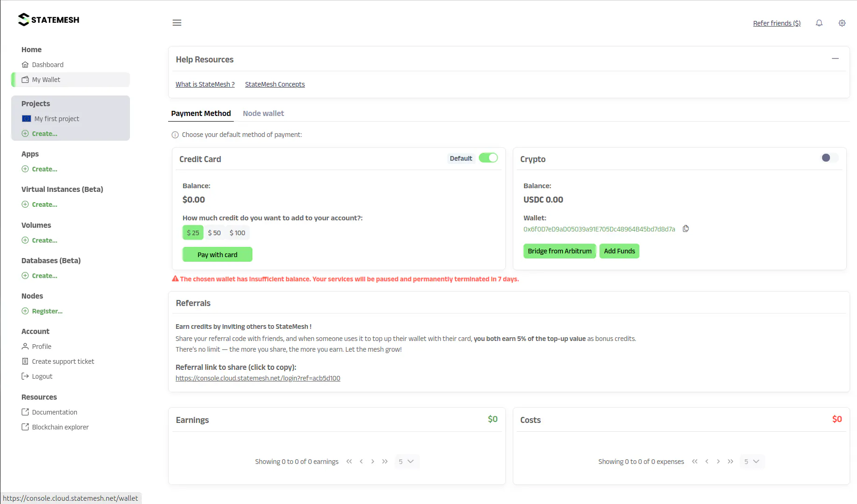Click the plus icon under Projects
Image resolution: width=857 pixels, height=504 pixels.
[25, 134]
